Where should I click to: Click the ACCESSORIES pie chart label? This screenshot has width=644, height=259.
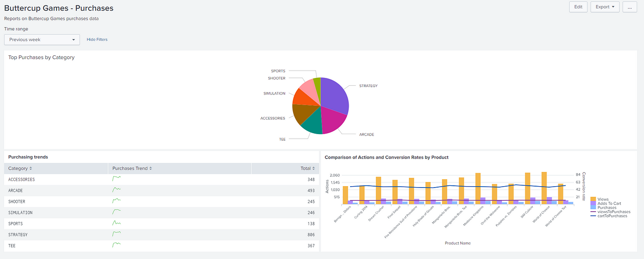click(x=273, y=118)
